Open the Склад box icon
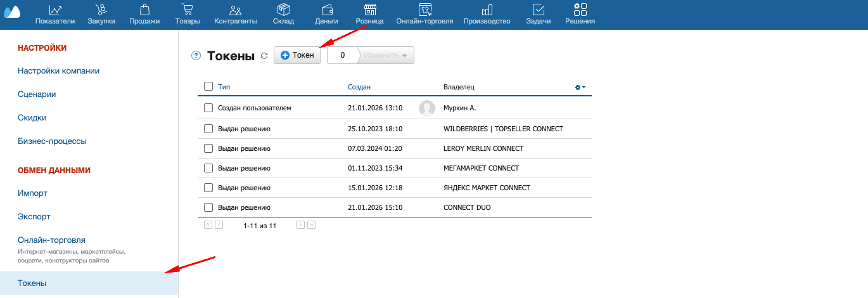This screenshot has width=868, height=298. tap(283, 10)
